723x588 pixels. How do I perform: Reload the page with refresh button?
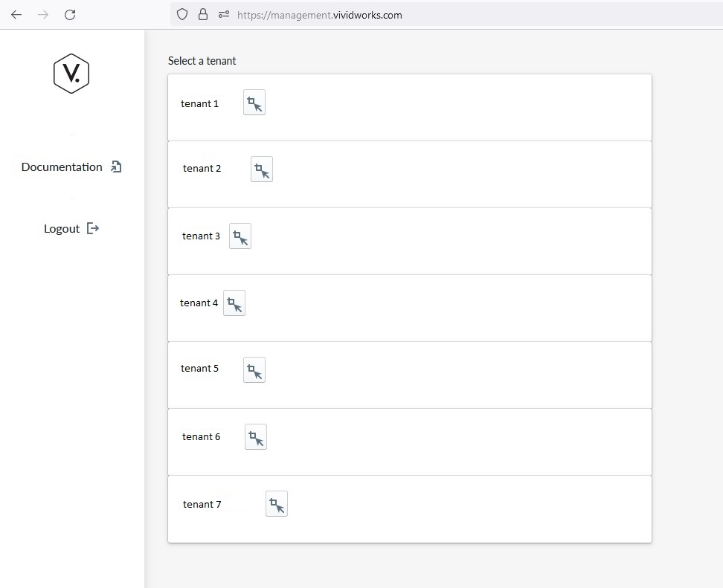pyautogui.click(x=70, y=15)
